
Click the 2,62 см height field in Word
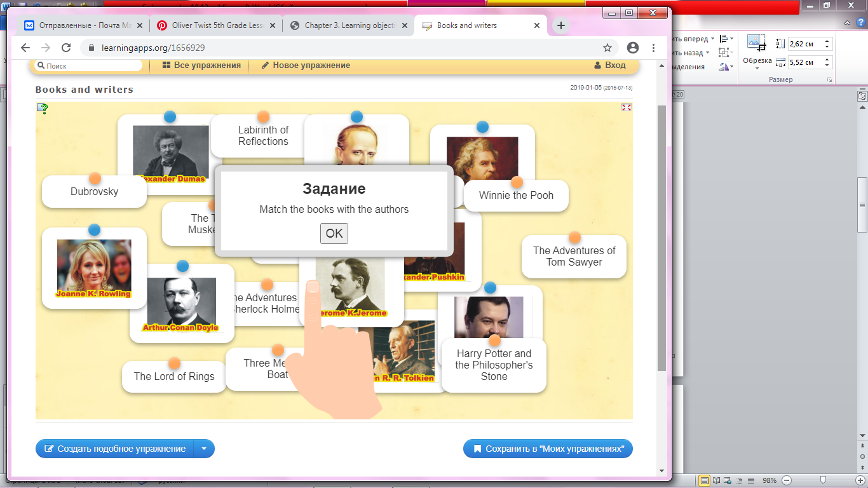coord(805,44)
